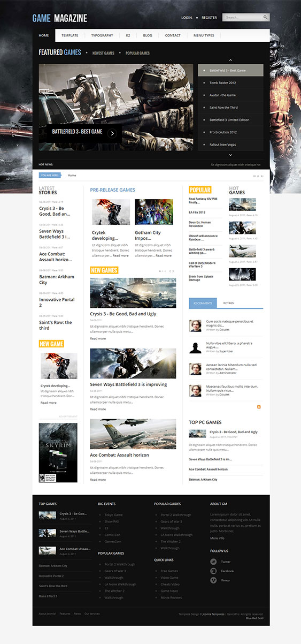Screen dimensions: 301x644
Task: Select Fallout New Vegas featured item
Action: 230,144
